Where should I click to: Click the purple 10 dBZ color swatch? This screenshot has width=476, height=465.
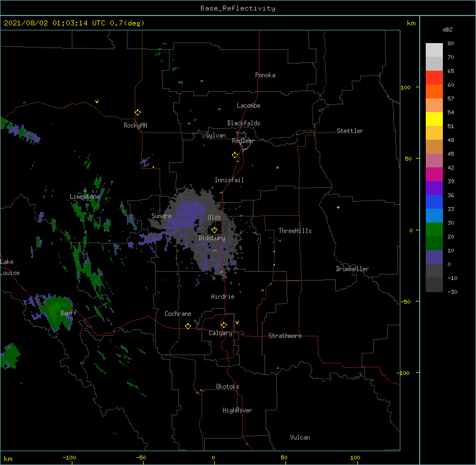tap(434, 257)
